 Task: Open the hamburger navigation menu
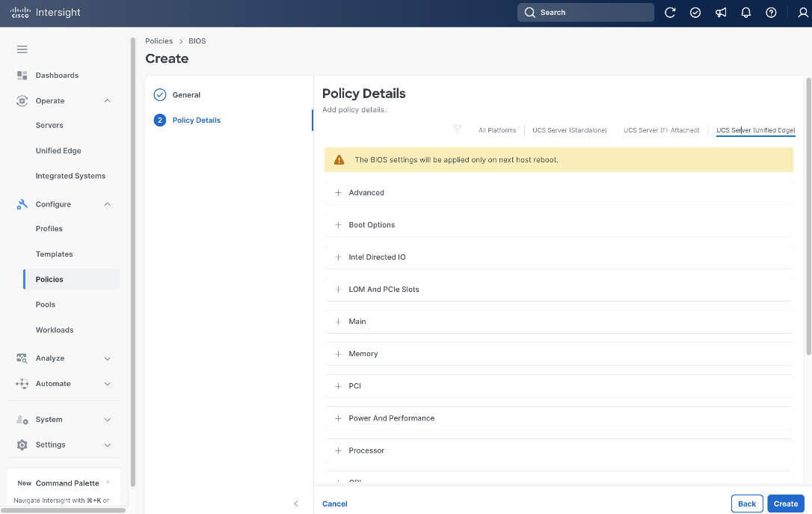tap(22, 49)
